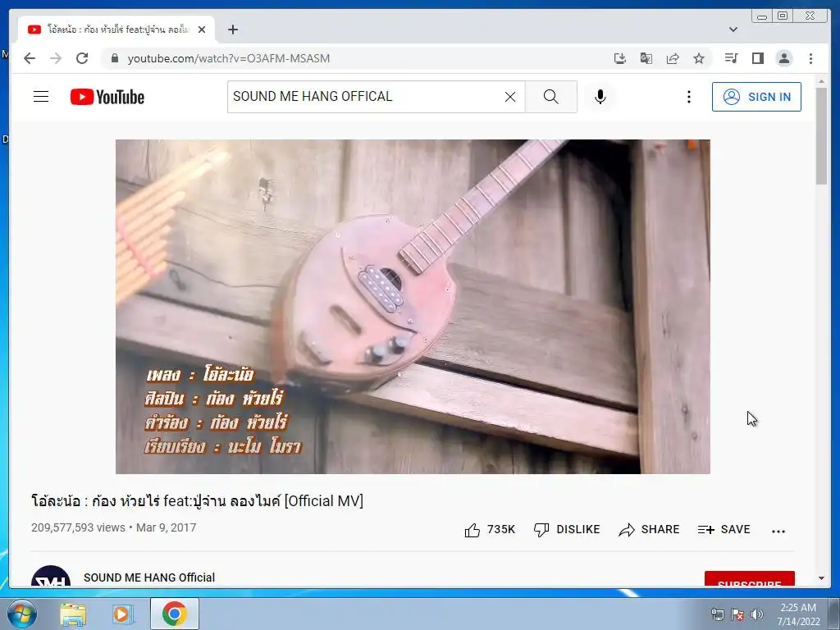Expand tab search dropdown arrow
This screenshot has height=630, width=840.
(x=733, y=30)
